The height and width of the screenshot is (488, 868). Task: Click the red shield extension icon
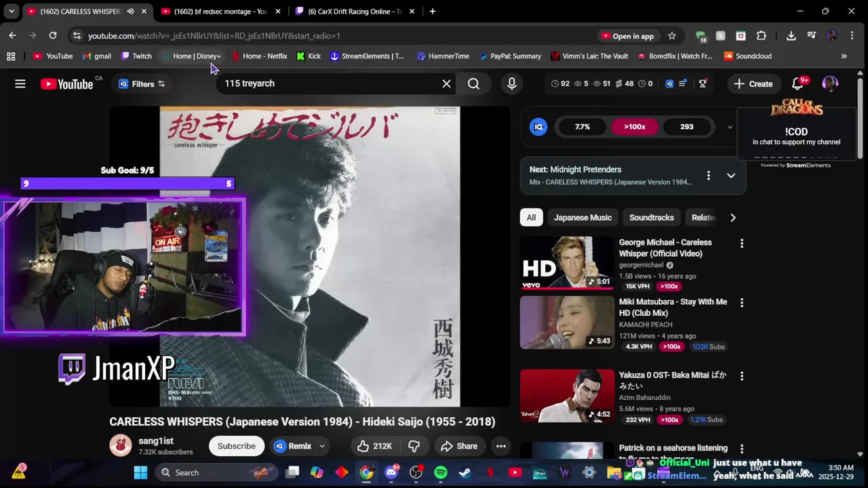741,36
